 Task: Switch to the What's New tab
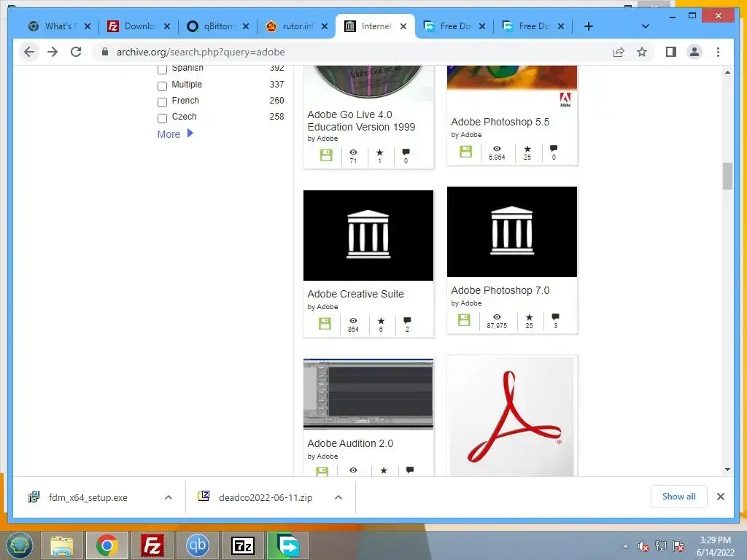59,26
